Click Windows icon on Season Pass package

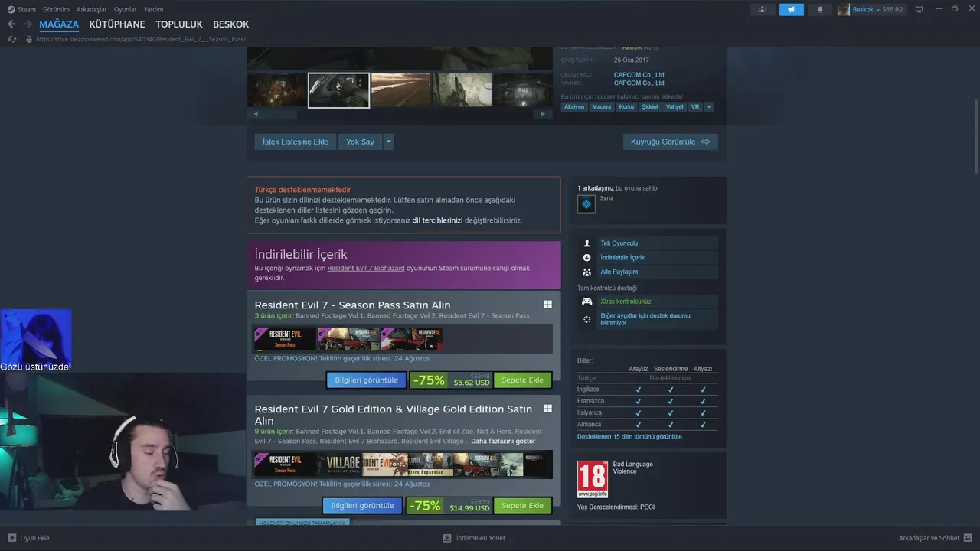pyautogui.click(x=547, y=305)
